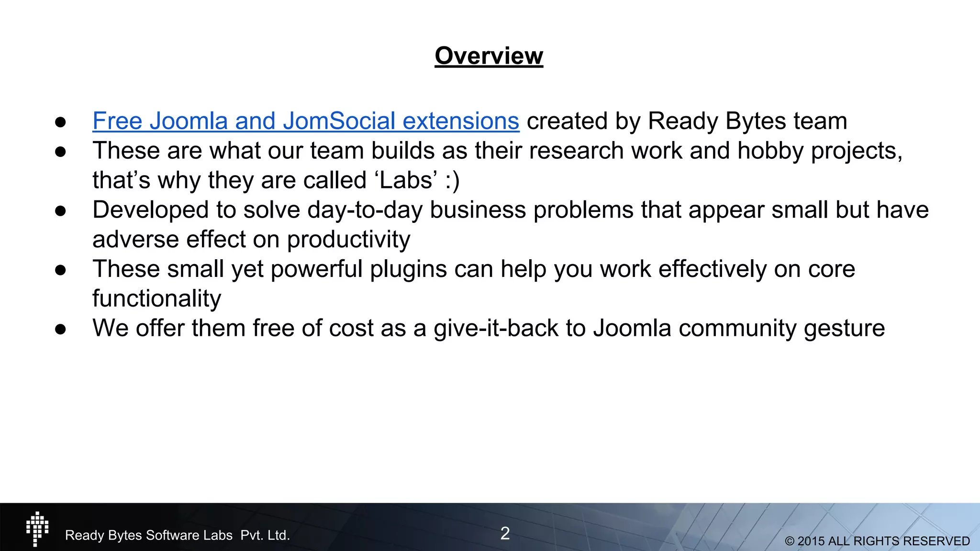Click Ready Bytes Software Labs Pvt. Ltd. text
This screenshot has width=980, height=551.
click(x=178, y=535)
